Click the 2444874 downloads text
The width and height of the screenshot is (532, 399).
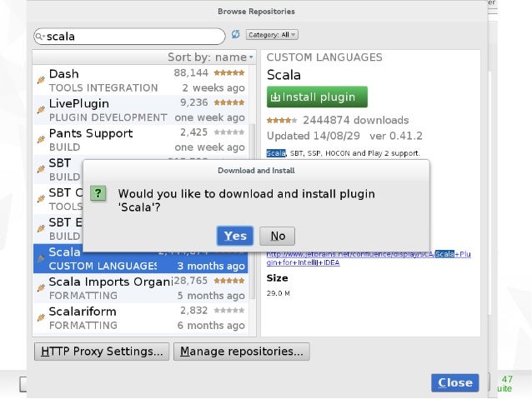click(355, 120)
